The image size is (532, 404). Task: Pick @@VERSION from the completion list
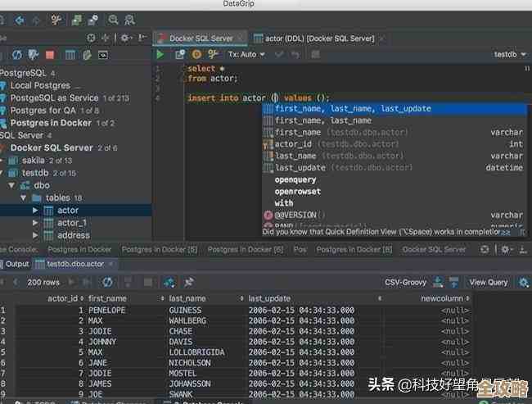394,215
